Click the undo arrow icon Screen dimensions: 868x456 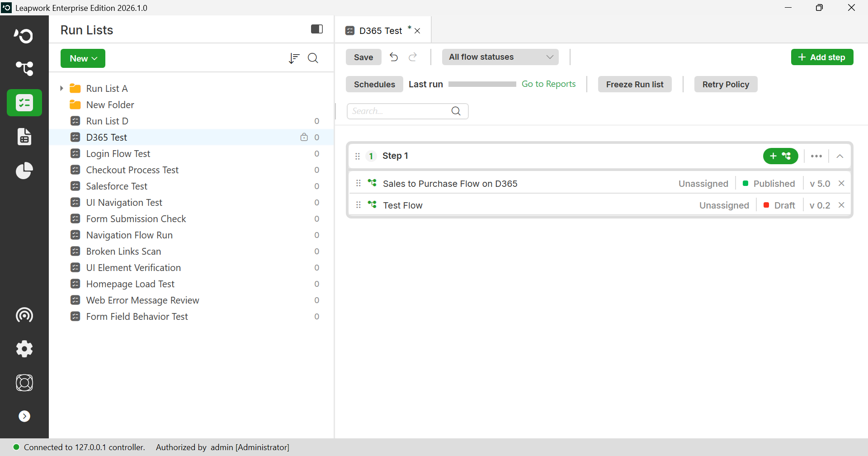pyautogui.click(x=394, y=57)
